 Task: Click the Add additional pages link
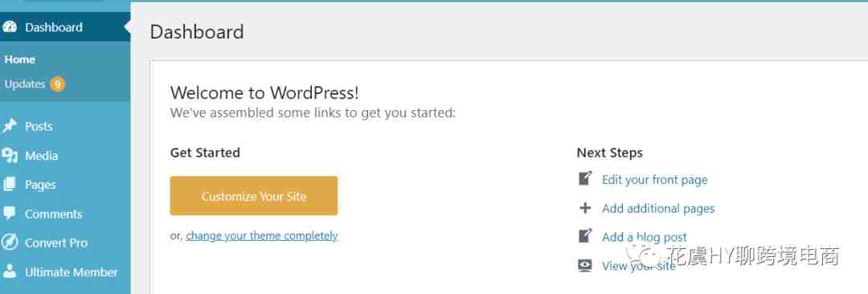658,209
